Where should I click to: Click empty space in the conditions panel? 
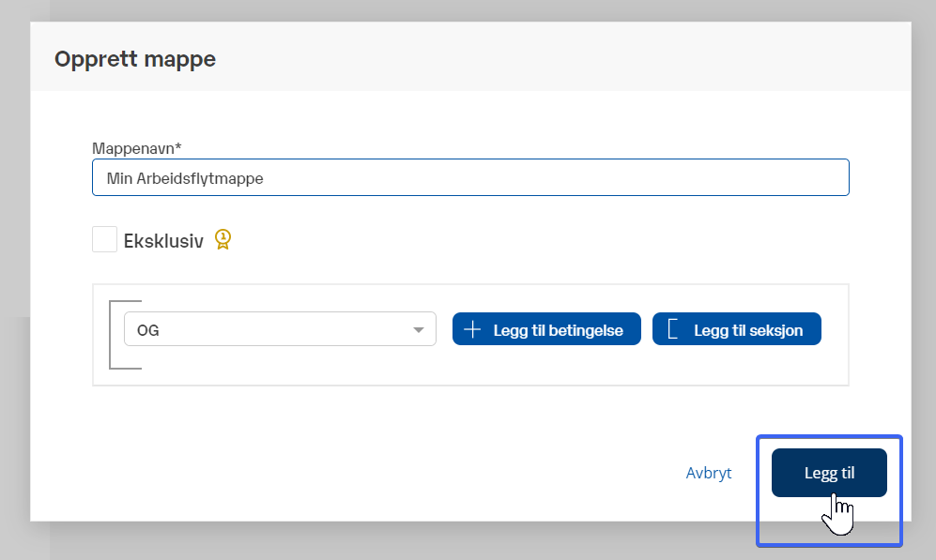point(563,368)
